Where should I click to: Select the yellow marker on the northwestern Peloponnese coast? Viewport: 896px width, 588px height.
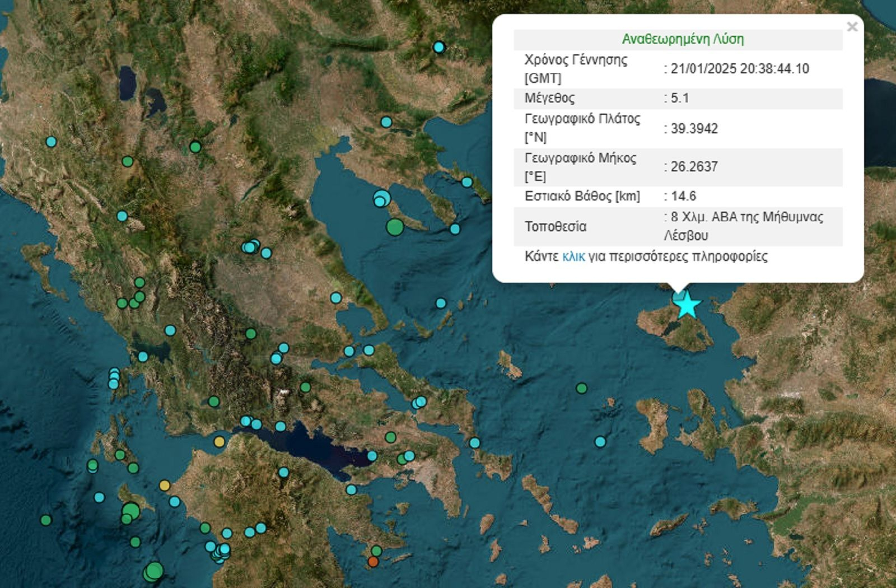click(165, 486)
